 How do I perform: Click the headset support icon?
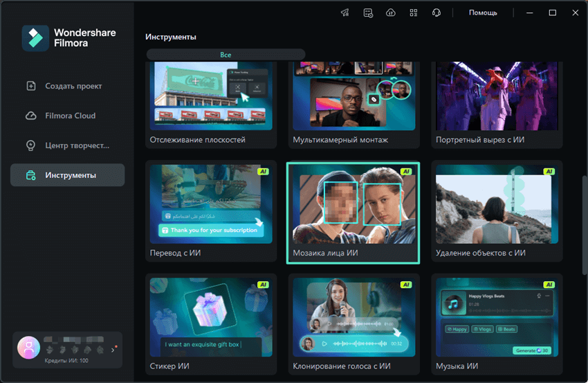tap(436, 12)
